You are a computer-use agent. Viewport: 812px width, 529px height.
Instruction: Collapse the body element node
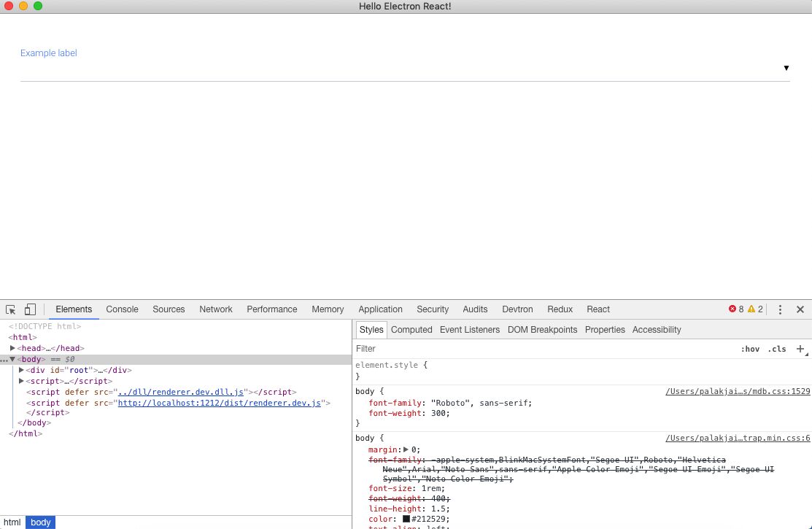12,359
